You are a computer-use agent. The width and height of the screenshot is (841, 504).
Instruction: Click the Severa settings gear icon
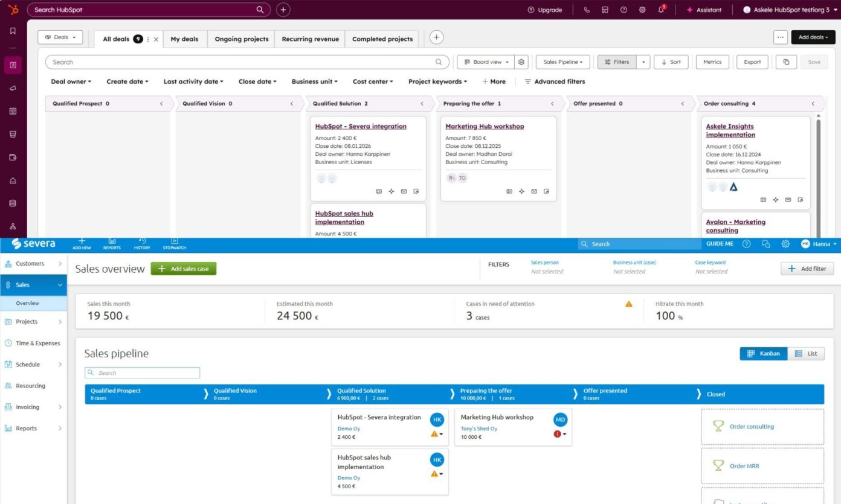coord(785,244)
